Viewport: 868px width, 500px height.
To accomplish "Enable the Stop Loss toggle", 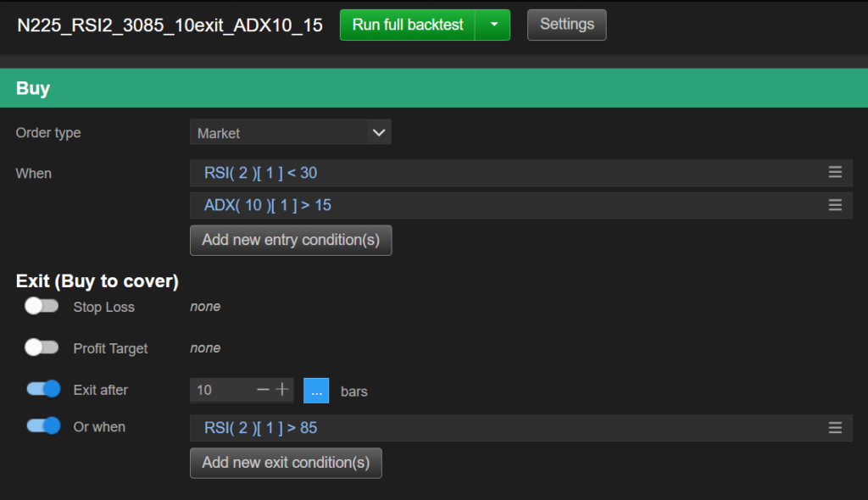I will (x=42, y=307).
